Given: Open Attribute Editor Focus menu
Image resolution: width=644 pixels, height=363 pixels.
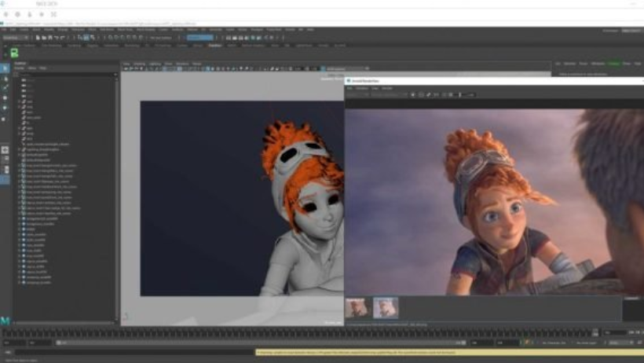Looking at the screenshot, I should 584,64.
